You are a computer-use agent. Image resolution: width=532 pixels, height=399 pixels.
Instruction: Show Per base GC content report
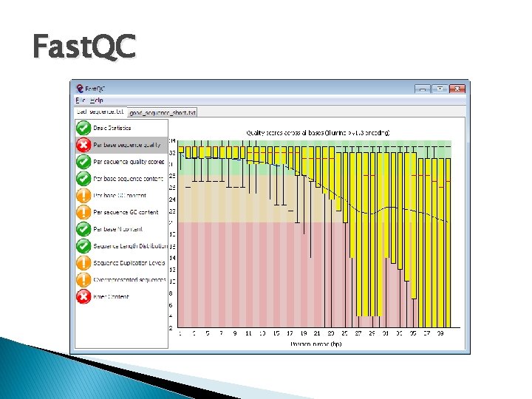(x=121, y=195)
